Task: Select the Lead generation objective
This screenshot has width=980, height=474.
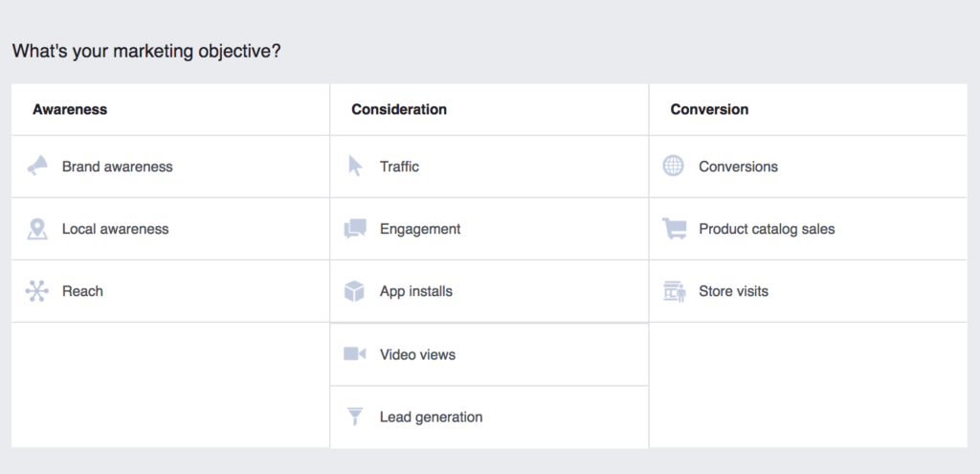Action: (x=431, y=417)
